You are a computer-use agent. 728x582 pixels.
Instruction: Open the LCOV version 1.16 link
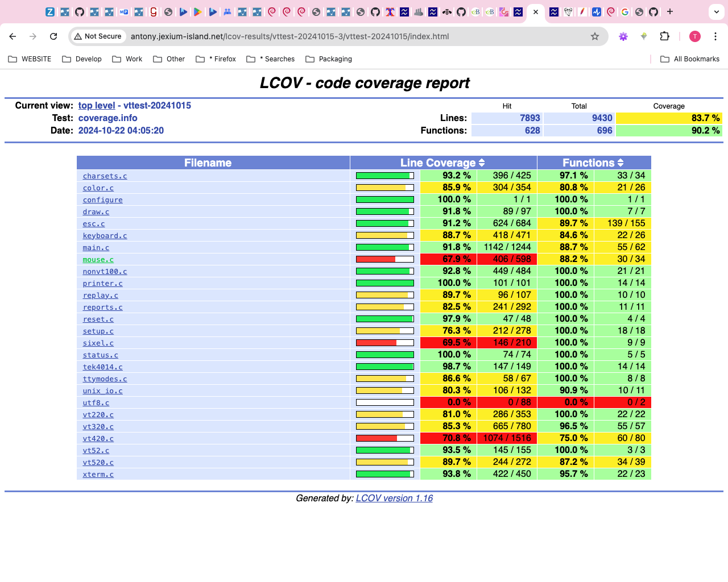click(394, 498)
